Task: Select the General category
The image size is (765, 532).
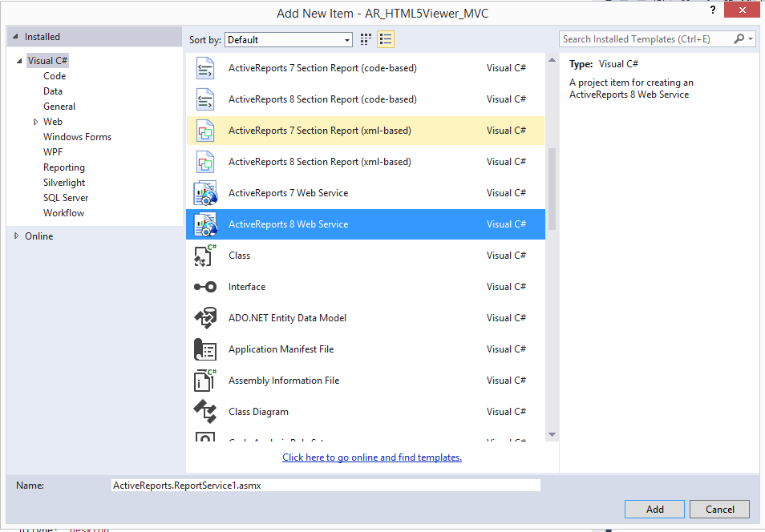Action: pyautogui.click(x=59, y=107)
